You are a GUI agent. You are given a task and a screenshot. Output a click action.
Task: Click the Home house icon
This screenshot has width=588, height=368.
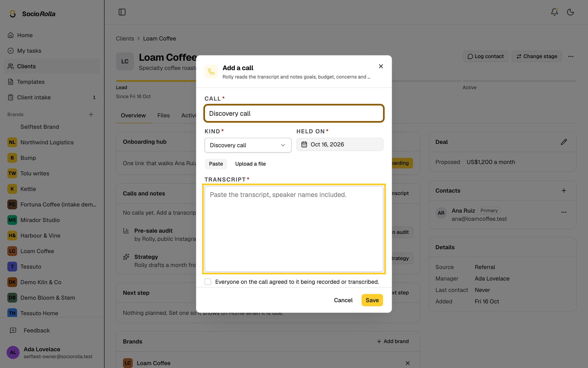click(10, 35)
